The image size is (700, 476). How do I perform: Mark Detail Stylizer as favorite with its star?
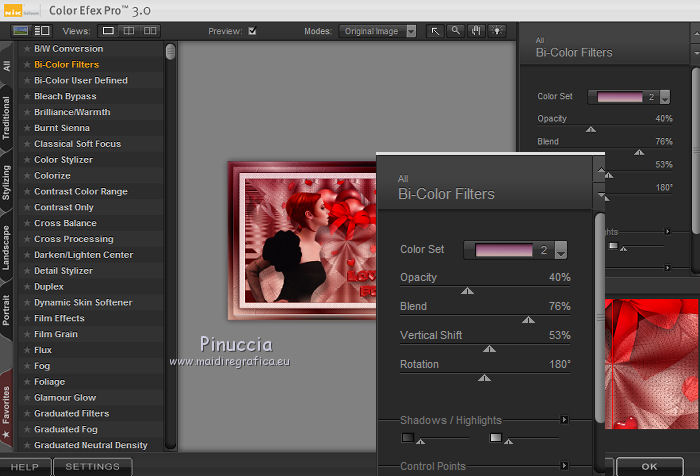(x=27, y=271)
